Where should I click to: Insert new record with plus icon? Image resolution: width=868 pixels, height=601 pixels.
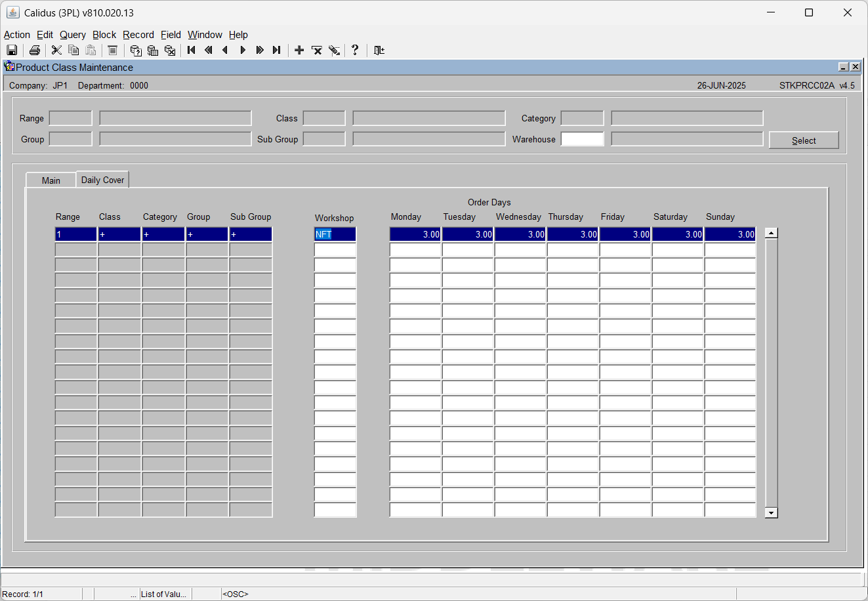299,50
